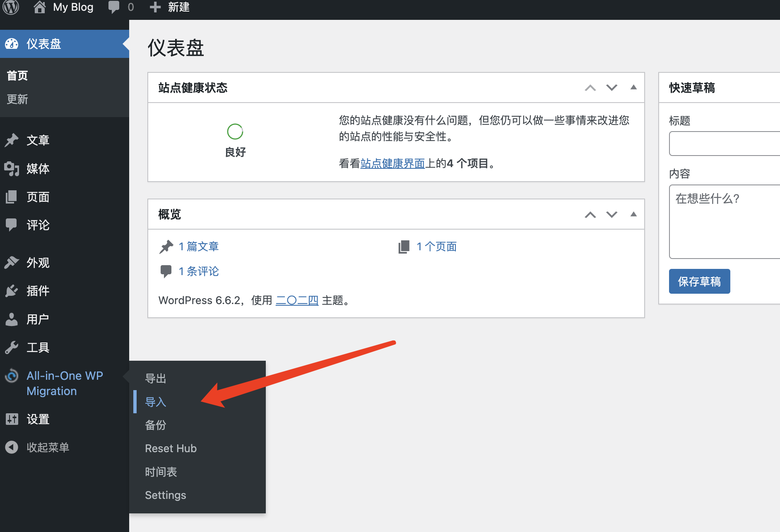Move 站点健康状态 panel up

click(590, 88)
